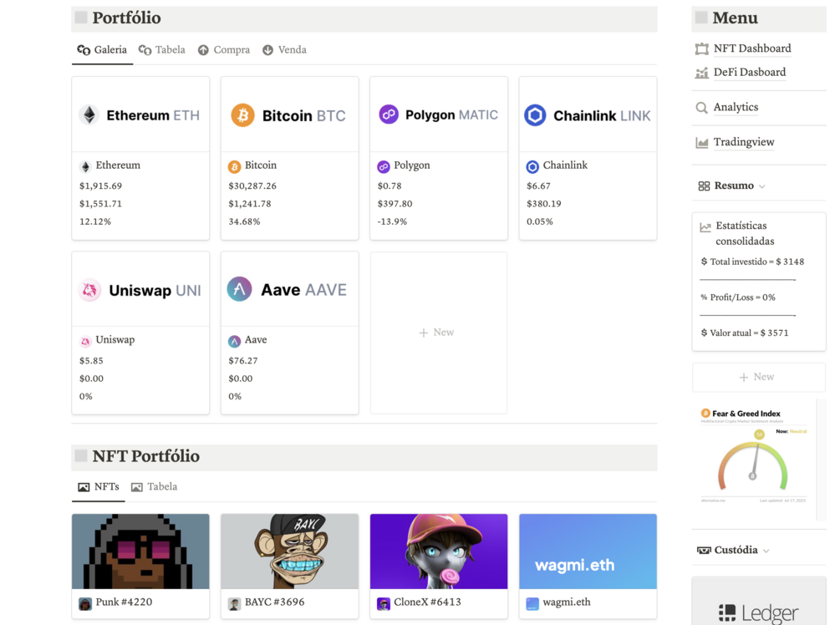Click the Polygon MATIC logo on card cover
Screen dimensions: 840x625
click(389, 114)
